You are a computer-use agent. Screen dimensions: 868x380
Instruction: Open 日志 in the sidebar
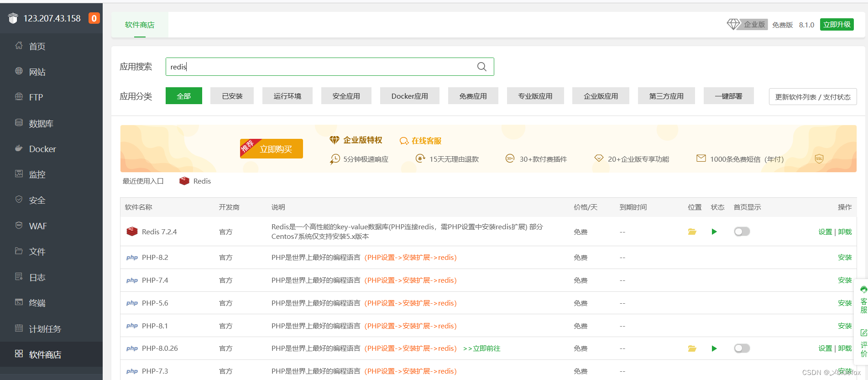[51, 277]
